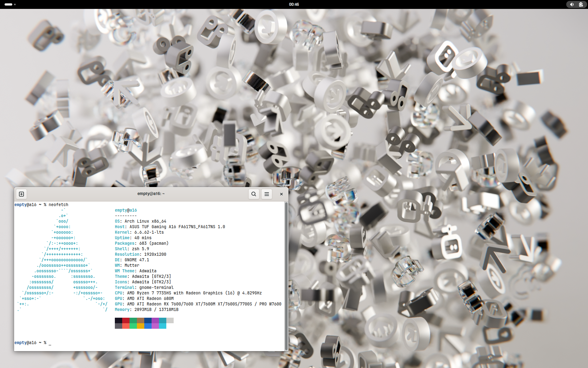Click the 'Resolution: 1920x1200' line
The image size is (588, 368).
click(141, 254)
